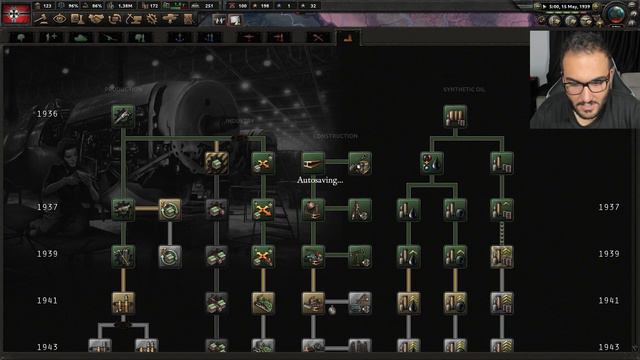This screenshot has width=640, height=360.
Task: Select the greyed 1939 flexible line technology
Action: (170, 256)
